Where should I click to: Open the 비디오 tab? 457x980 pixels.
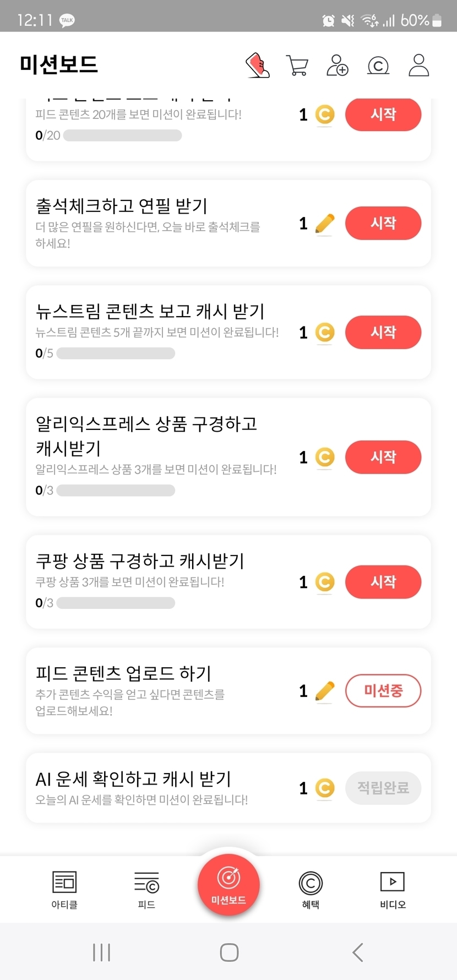click(393, 889)
